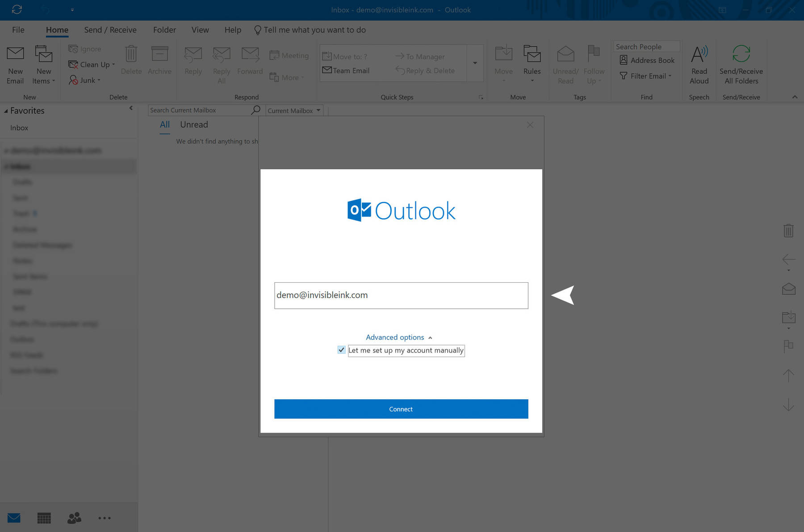This screenshot has height=532, width=804.
Task: Click the title bar Send/Receive sync icon
Action: coord(17,9)
